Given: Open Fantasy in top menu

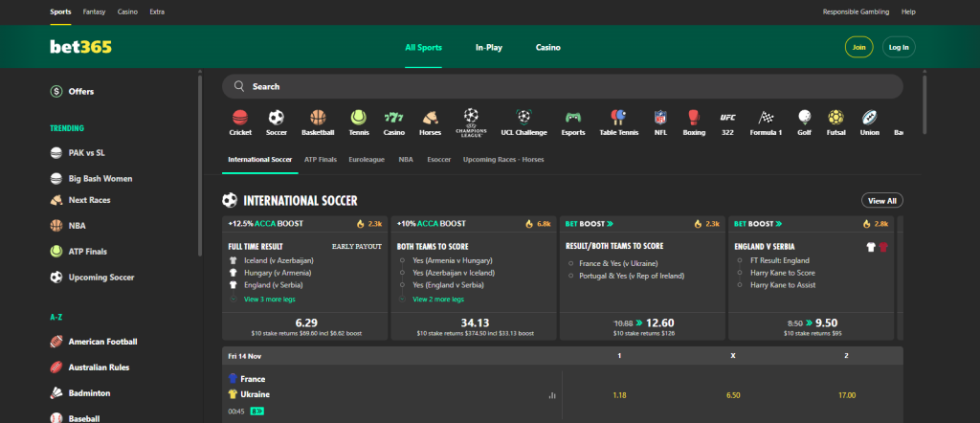Looking at the screenshot, I should pos(95,11).
